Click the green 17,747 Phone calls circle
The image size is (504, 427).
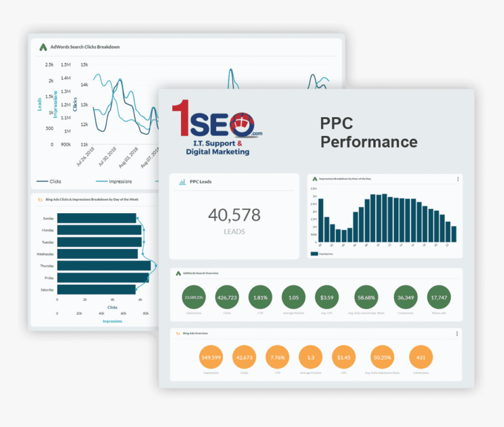[439, 298]
